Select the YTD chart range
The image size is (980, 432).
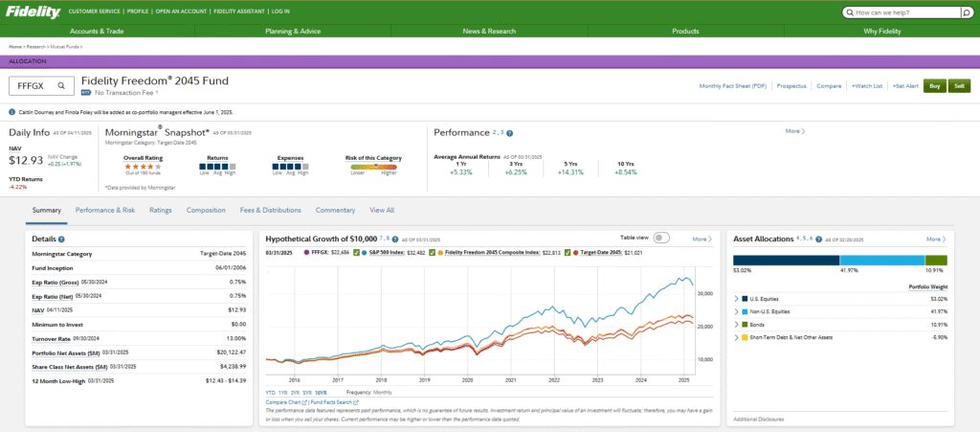pyautogui.click(x=270, y=393)
